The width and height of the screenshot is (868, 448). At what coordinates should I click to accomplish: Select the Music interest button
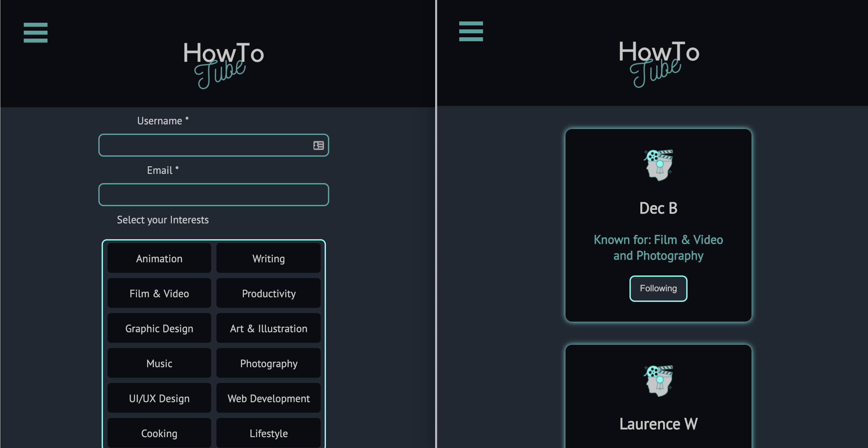pyautogui.click(x=159, y=364)
